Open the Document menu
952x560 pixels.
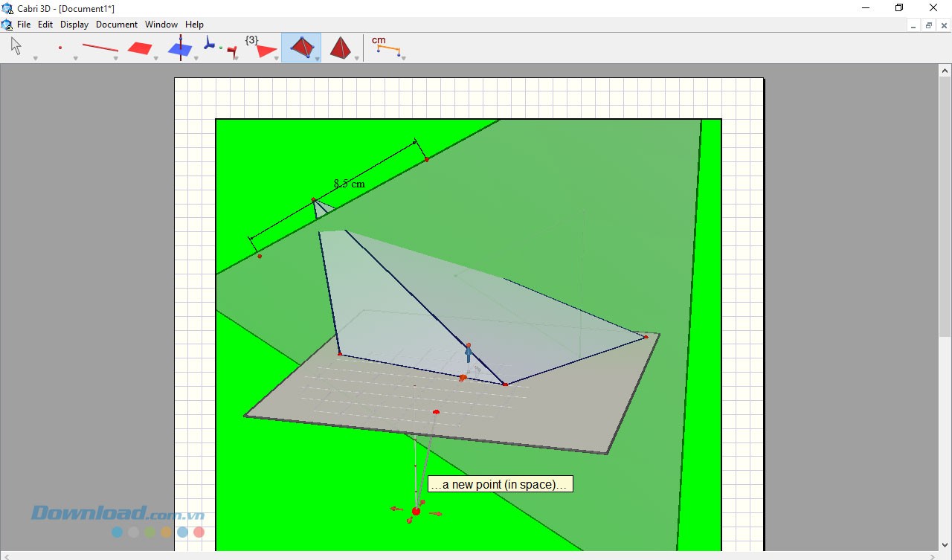click(117, 25)
